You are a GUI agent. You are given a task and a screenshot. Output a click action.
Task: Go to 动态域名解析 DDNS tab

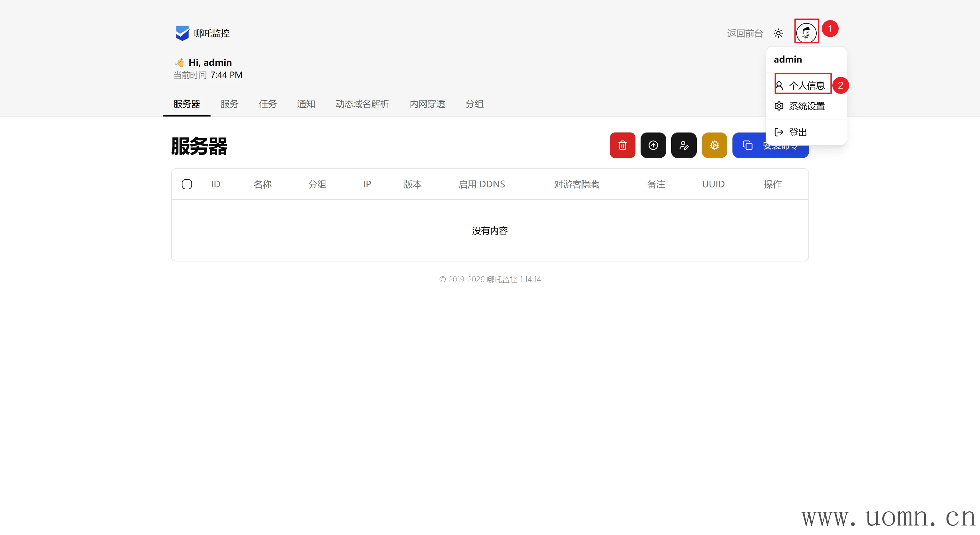point(362,104)
